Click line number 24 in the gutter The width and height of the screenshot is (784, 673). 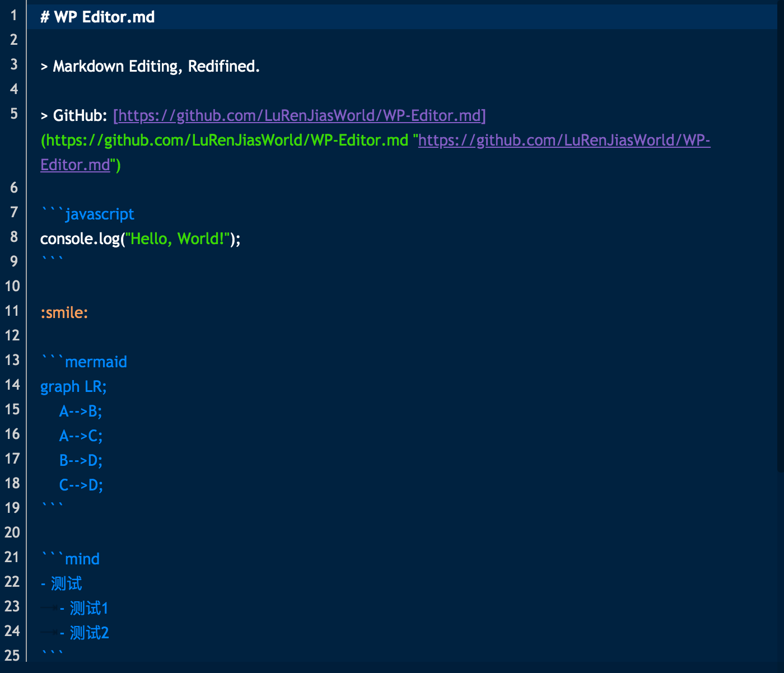tap(12, 631)
